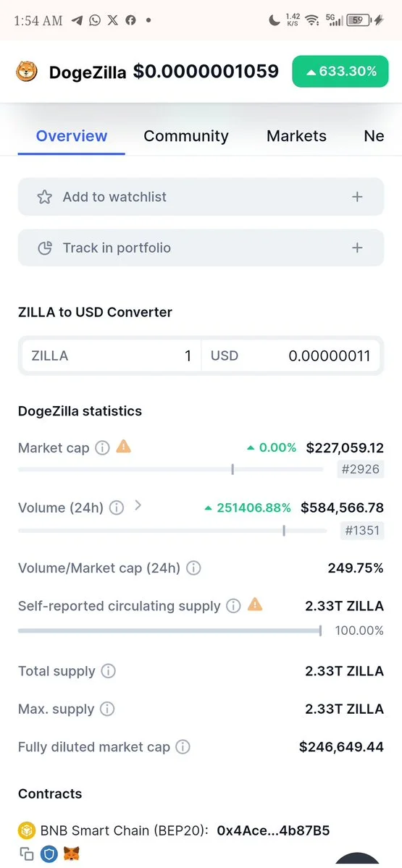Click the Fully diluted market cap info icon
402x868 pixels.
coord(183,747)
